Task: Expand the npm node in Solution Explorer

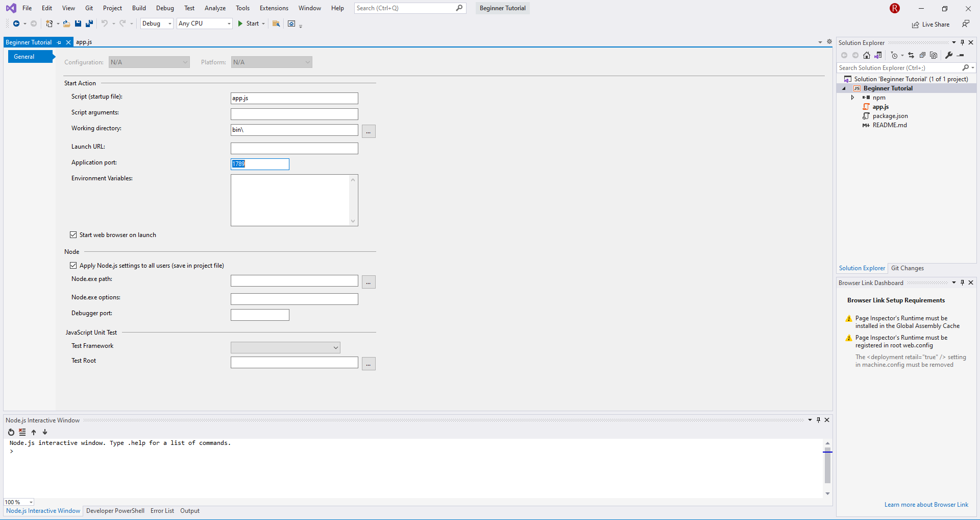Action: pyautogui.click(x=852, y=98)
